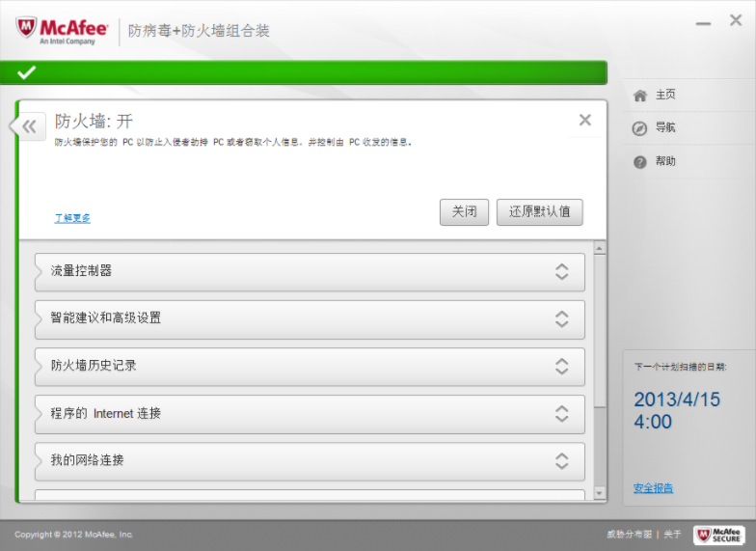Click the compass navigation icon beside 导航
The width and height of the screenshot is (756, 551).
tap(639, 128)
